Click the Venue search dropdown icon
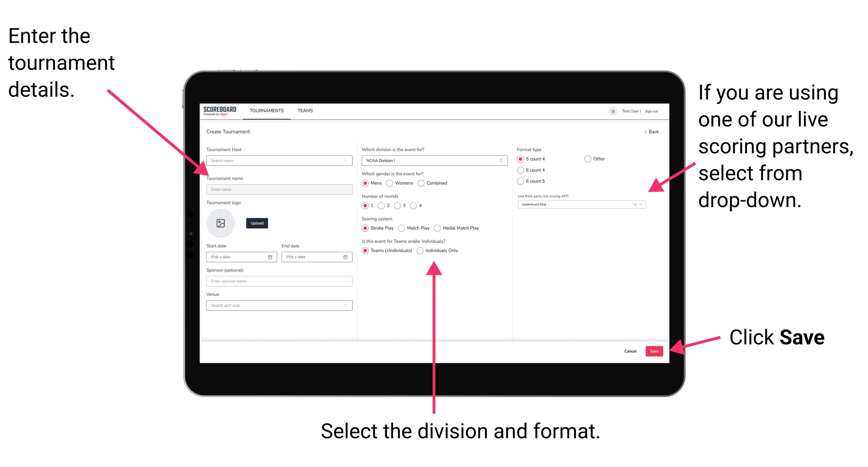 pos(346,305)
